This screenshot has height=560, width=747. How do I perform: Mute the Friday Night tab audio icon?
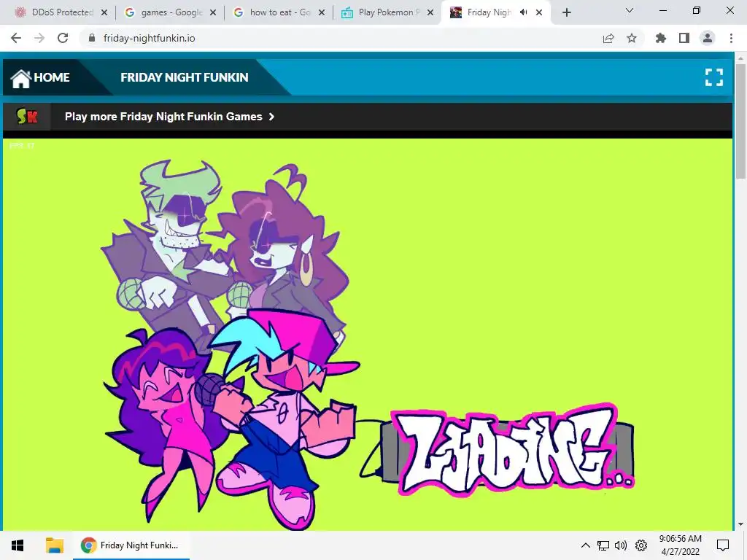click(524, 12)
